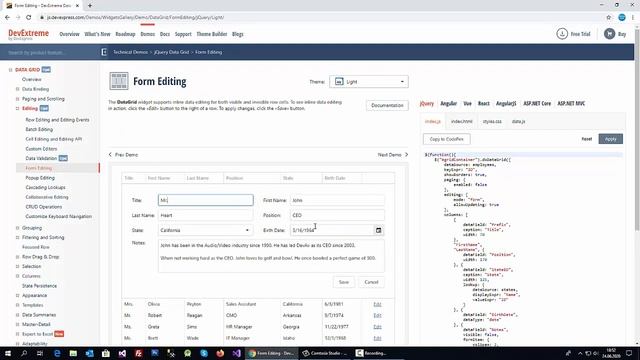Open the What's New nav item
The height and width of the screenshot is (360, 640).
point(97,34)
